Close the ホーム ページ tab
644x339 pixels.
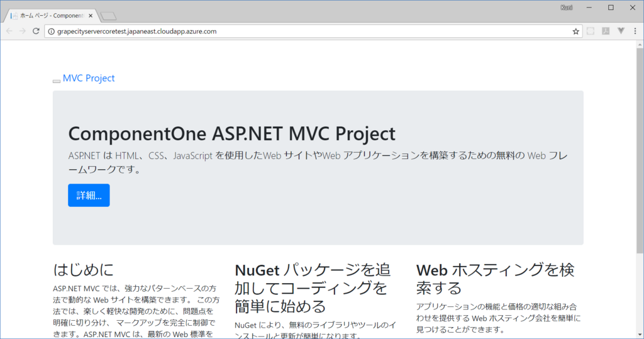click(x=91, y=16)
